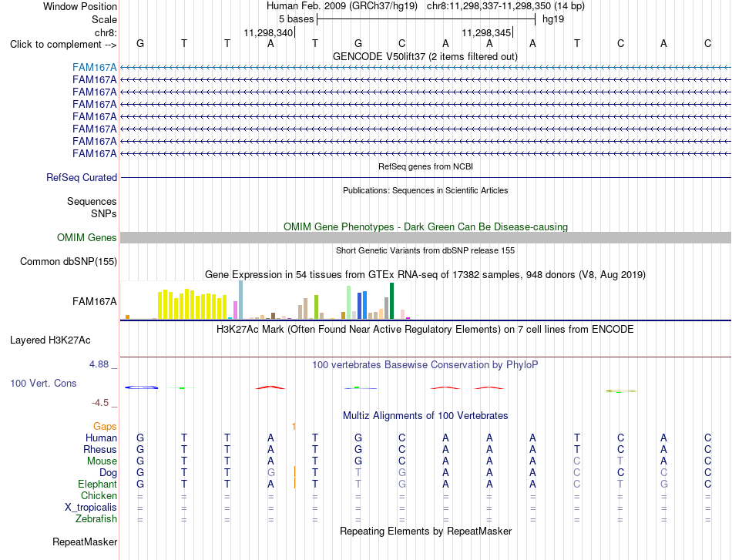Select the Common dbSNP(155) track label
The height and width of the screenshot is (560, 732).
point(69,261)
